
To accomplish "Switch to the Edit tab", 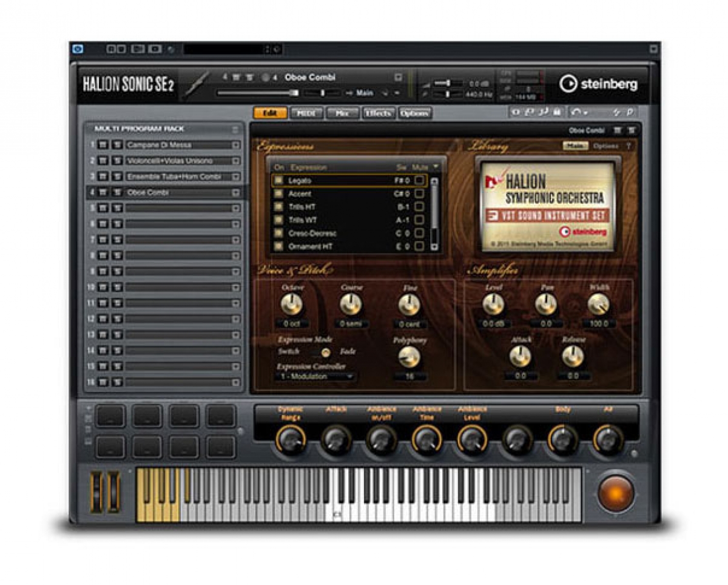I will pyautogui.click(x=270, y=113).
